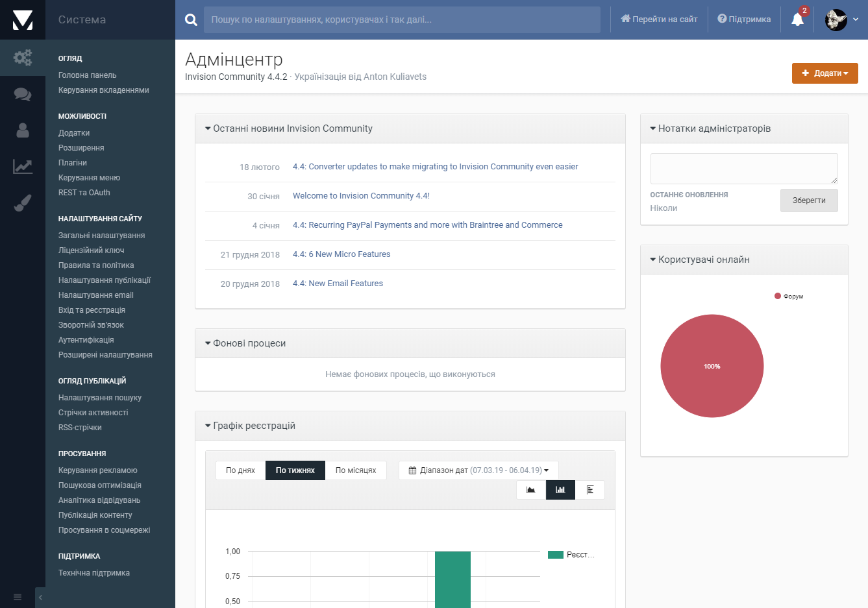Collapse the 'Фонові процеси' block
This screenshot has width=868, height=608.
[208, 343]
